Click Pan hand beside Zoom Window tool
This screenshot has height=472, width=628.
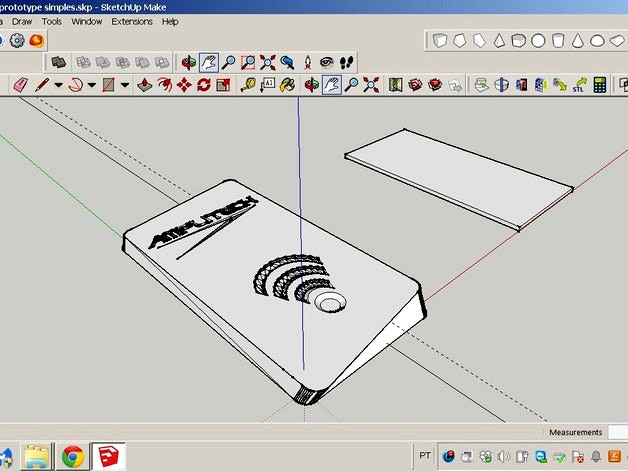pyautogui.click(x=209, y=63)
